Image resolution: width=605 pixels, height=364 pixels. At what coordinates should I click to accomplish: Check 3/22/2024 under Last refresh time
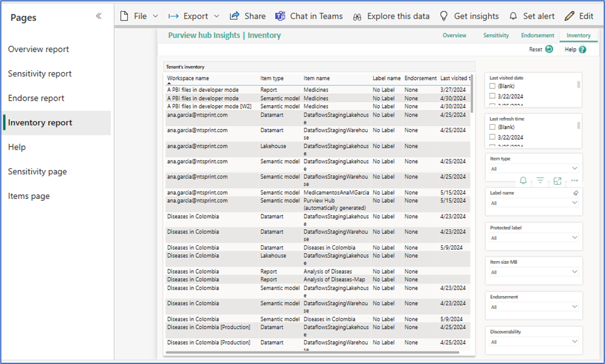493,137
